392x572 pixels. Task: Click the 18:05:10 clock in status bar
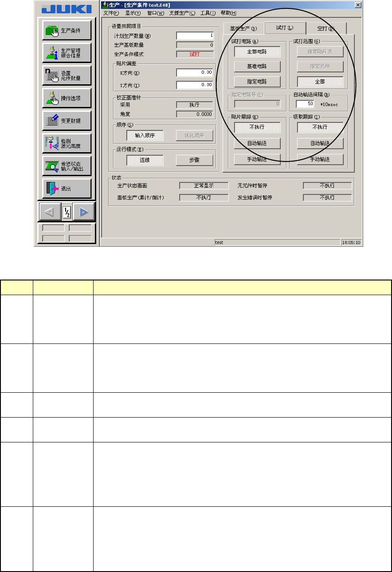coord(351,243)
